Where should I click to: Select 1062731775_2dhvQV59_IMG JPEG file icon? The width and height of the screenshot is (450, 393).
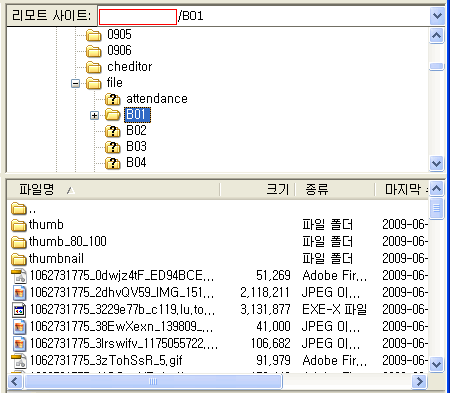click(x=19, y=293)
